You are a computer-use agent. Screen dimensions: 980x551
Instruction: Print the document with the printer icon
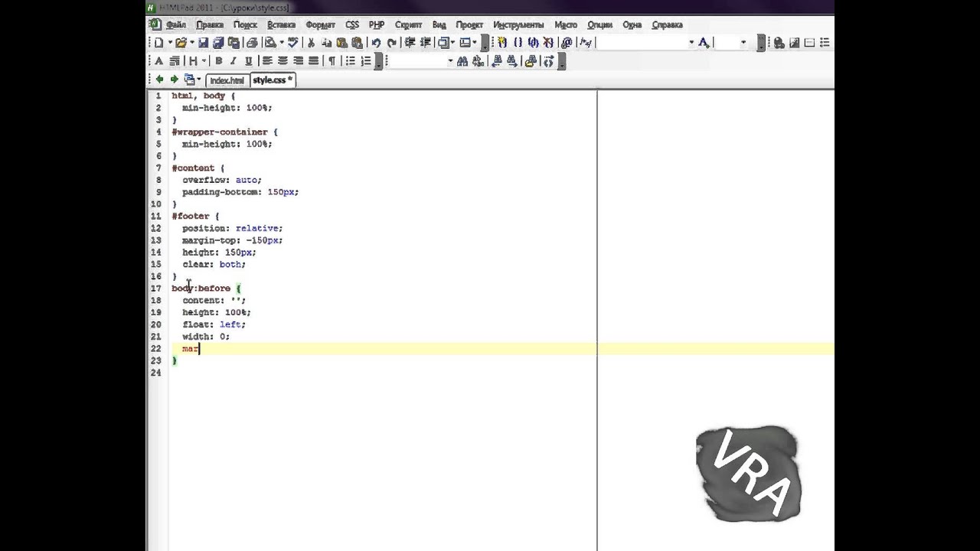(252, 43)
